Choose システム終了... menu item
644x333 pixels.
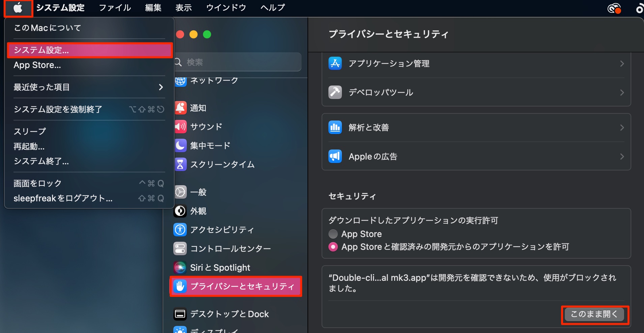pyautogui.click(x=90, y=161)
